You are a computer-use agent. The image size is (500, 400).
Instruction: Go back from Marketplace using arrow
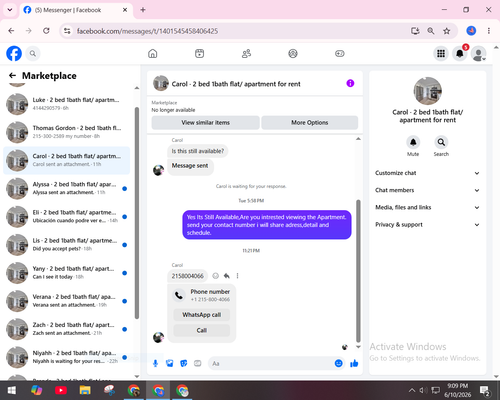point(12,76)
